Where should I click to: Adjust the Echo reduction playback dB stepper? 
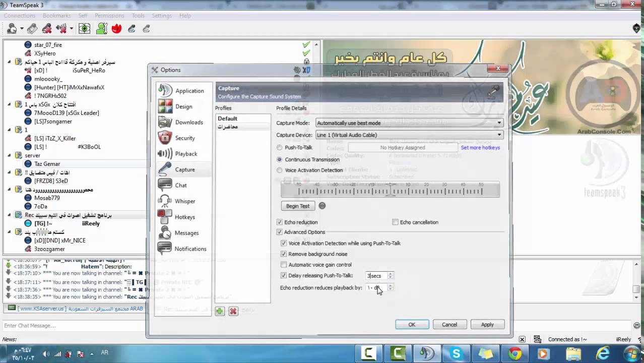click(390, 287)
